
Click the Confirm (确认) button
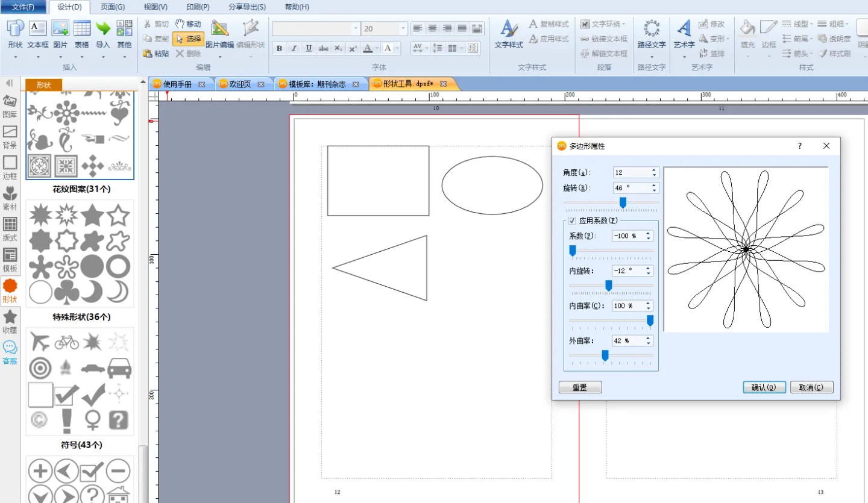[764, 387]
